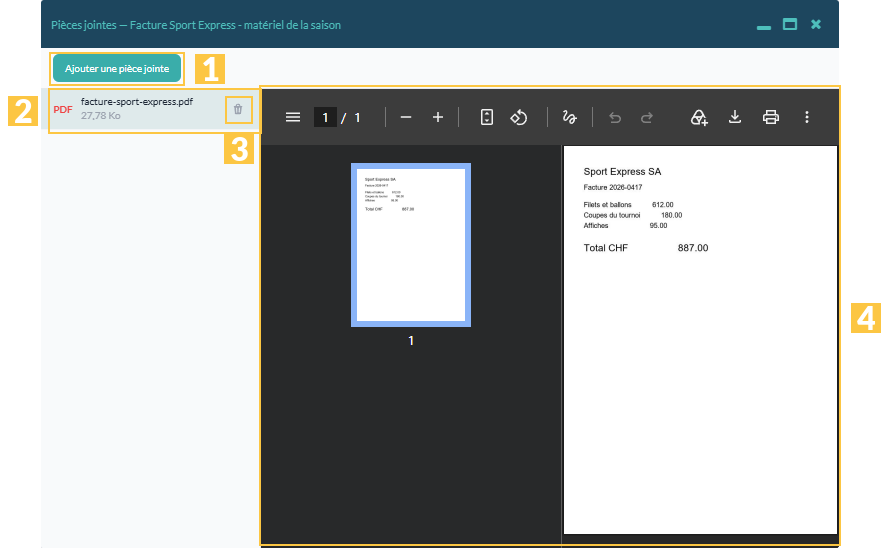The image size is (889, 548).
Task: Maximize the Pièces jointes window
Action: coord(790,24)
